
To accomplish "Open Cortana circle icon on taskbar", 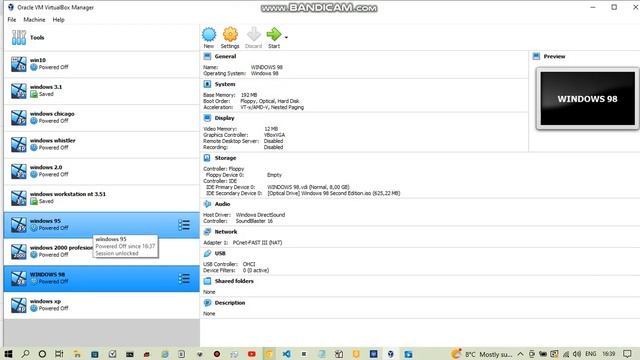I will click(x=42, y=354).
